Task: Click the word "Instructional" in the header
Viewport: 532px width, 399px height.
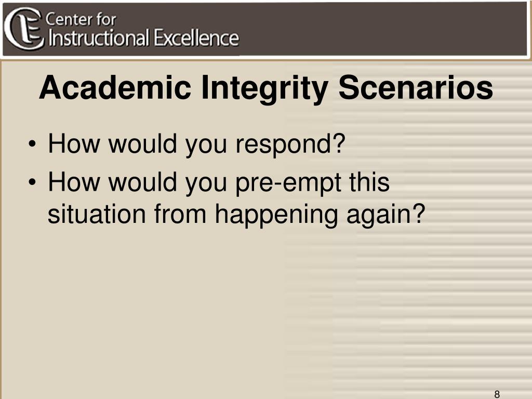Action: [99, 37]
